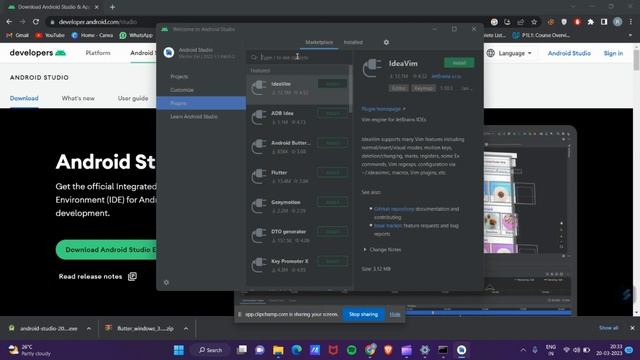640x360 pixels.
Task: Click the share page icon in Chrome address bar
Action: click(520, 22)
